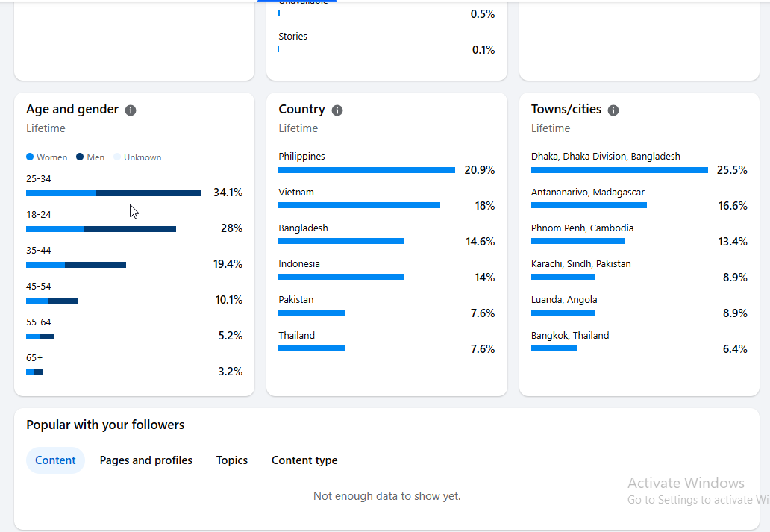Screen dimensions: 770x532
Task: Click the Bangkok, Thailand bar
Action: point(554,348)
